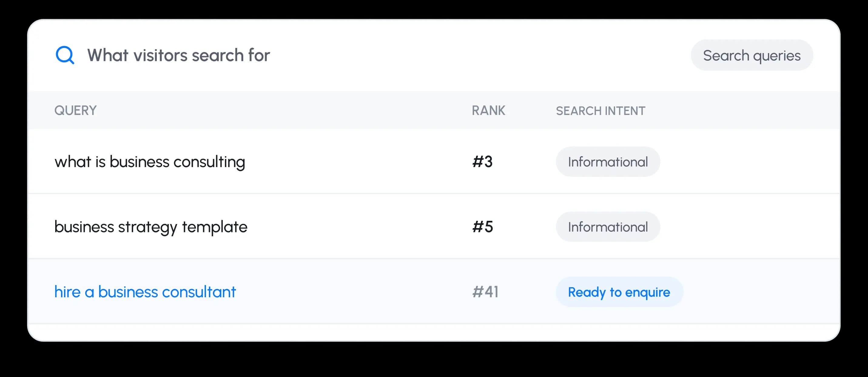Open the what is business consulting query
Viewport: 868px width, 377px height.
coord(150,162)
